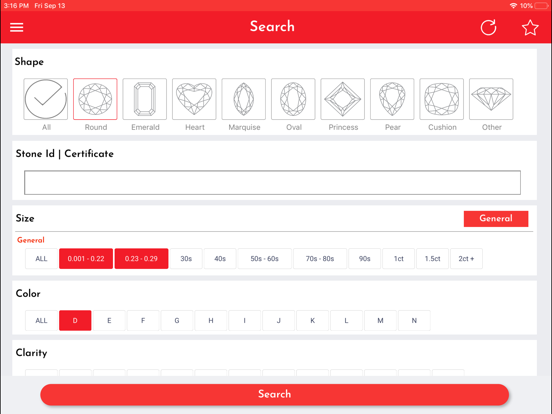Select color M
The image size is (552, 414).
(380, 320)
